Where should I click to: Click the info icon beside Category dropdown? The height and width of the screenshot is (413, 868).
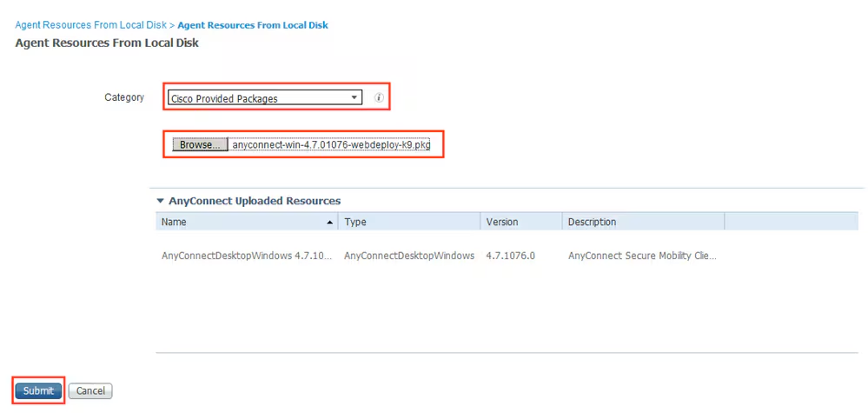pos(379,98)
